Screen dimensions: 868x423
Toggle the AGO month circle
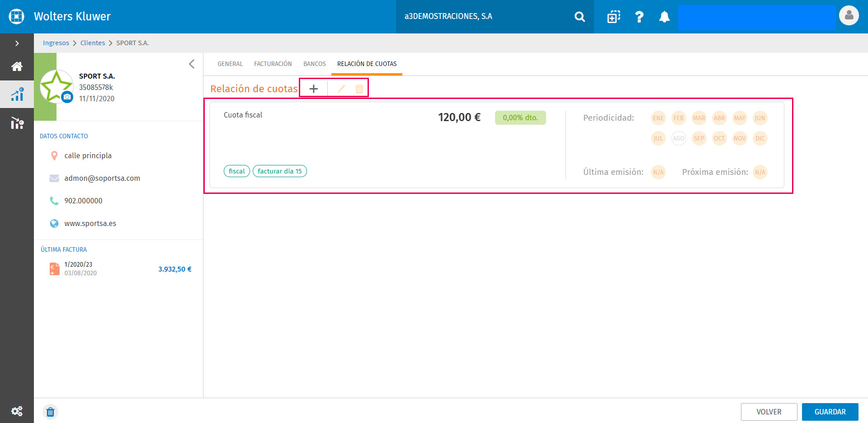[679, 138]
